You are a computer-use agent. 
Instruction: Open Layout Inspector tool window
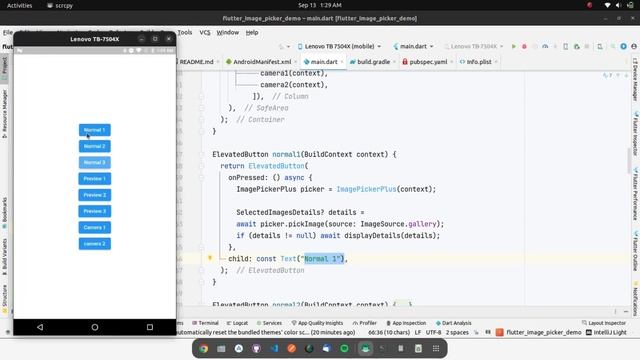pos(604,323)
